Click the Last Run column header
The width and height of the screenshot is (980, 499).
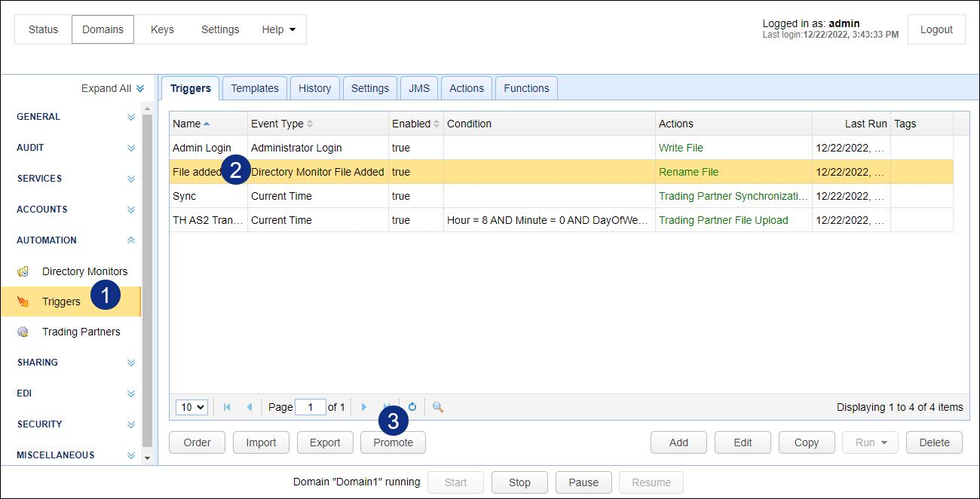tap(851, 124)
